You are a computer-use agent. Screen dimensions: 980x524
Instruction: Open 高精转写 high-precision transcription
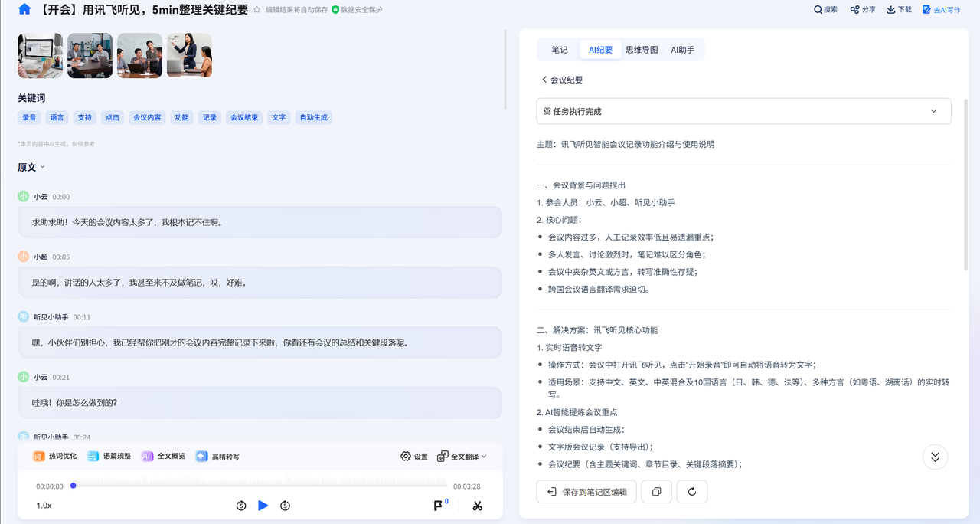tap(217, 456)
